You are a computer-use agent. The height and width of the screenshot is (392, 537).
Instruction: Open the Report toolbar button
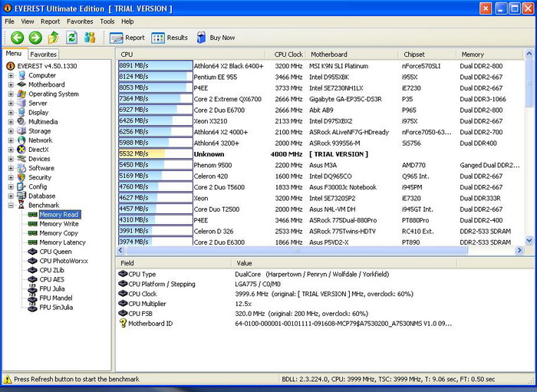(127, 38)
